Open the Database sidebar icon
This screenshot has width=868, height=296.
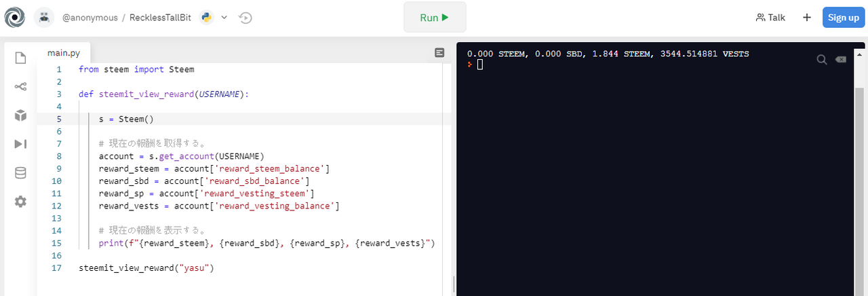(x=20, y=172)
